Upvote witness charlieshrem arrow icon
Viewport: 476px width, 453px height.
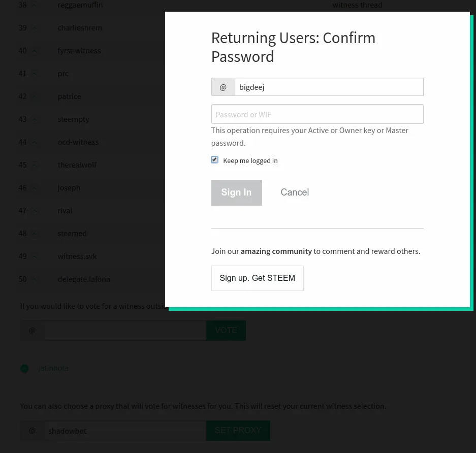click(35, 28)
